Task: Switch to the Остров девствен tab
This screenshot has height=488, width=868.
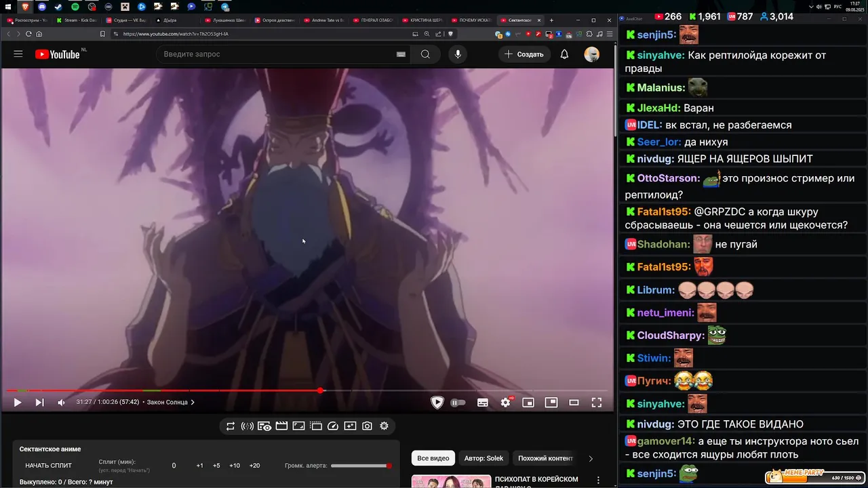Action: [275, 20]
